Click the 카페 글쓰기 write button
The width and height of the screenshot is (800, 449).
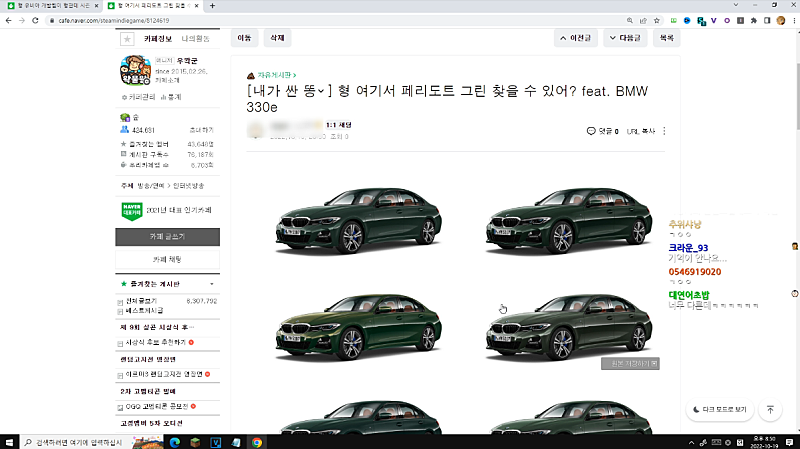(167, 236)
